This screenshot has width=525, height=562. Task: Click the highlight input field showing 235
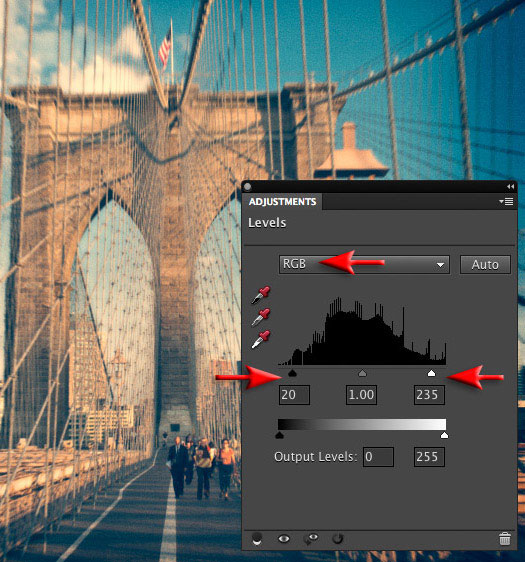[429, 395]
